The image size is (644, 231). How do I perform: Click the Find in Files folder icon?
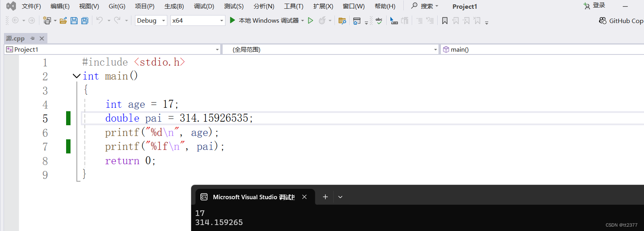pyautogui.click(x=342, y=20)
